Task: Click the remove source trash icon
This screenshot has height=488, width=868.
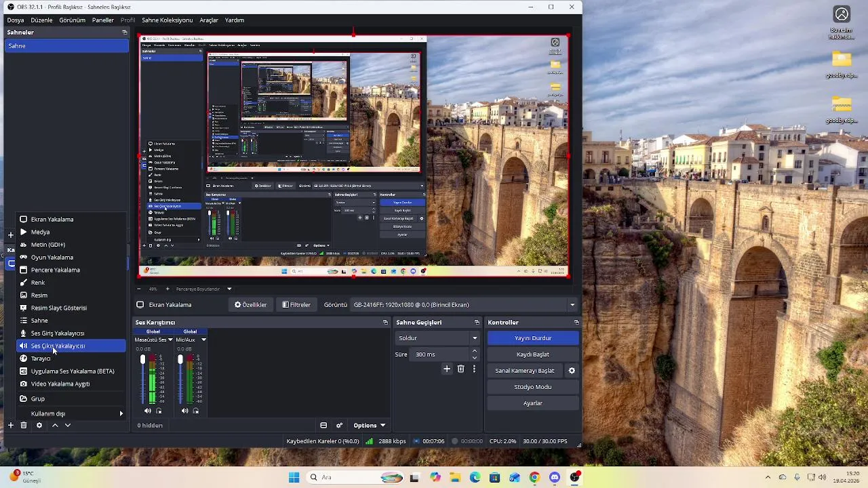Action: pos(24,425)
